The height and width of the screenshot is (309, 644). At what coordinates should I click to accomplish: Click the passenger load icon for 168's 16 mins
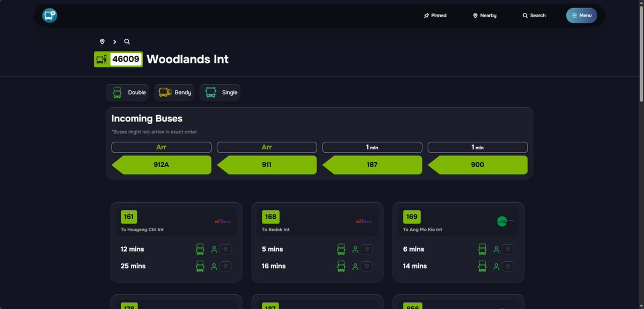click(355, 267)
